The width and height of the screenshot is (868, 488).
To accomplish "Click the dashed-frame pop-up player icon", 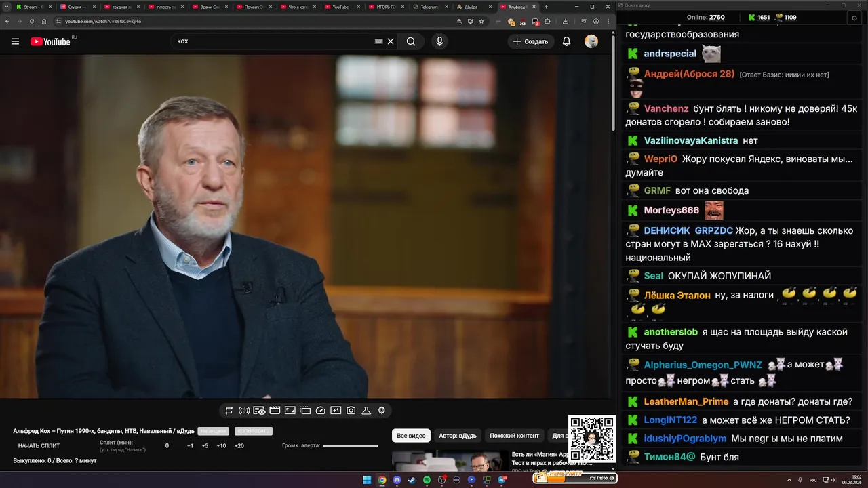I will [305, 410].
